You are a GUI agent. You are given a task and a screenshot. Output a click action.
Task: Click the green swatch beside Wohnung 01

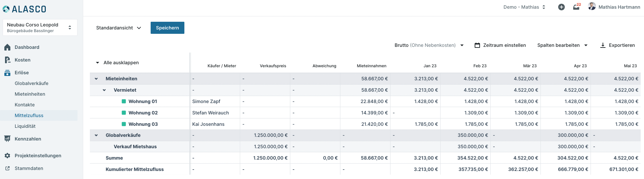tap(124, 101)
